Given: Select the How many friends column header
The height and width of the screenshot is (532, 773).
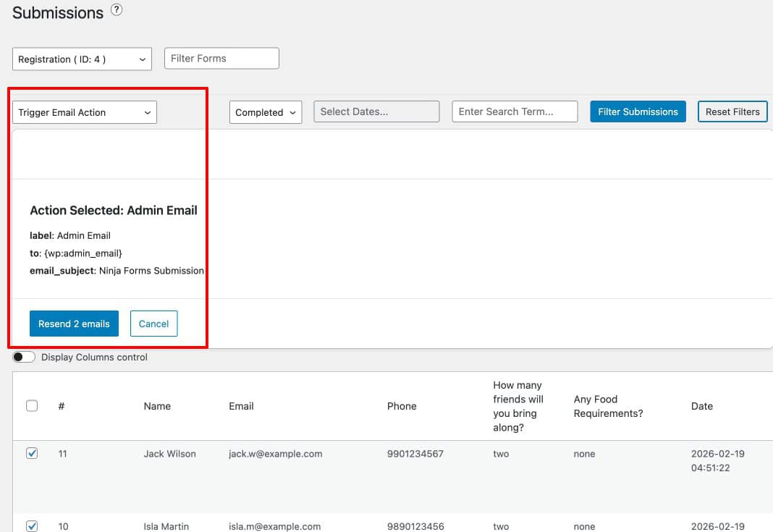Looking at the screenshot, I should click(518, 406).
